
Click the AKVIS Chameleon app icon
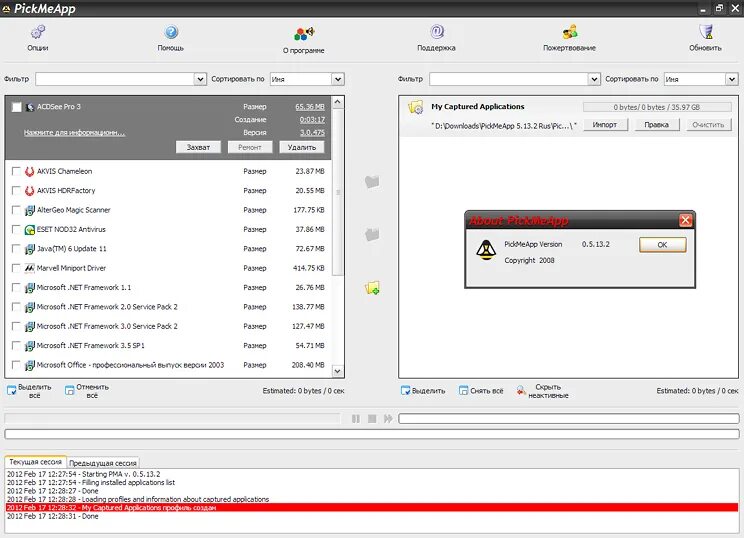29,171
